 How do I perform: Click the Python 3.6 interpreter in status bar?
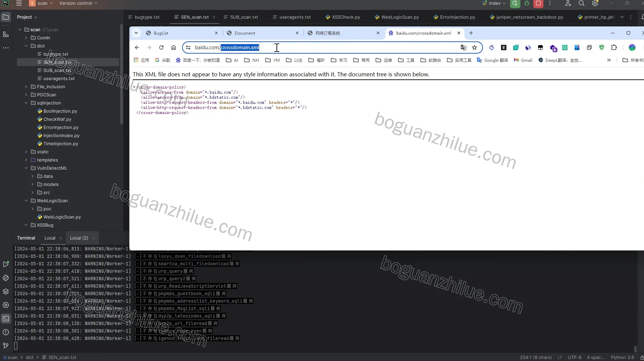point(622,357)
